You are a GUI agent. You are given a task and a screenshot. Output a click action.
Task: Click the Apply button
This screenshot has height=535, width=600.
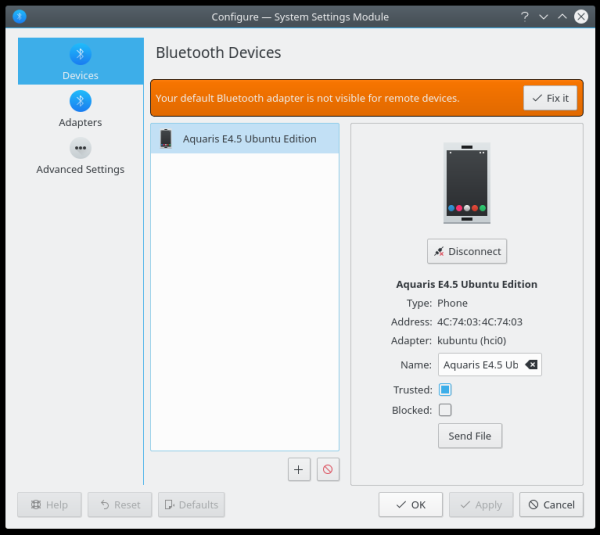(481, 505)
